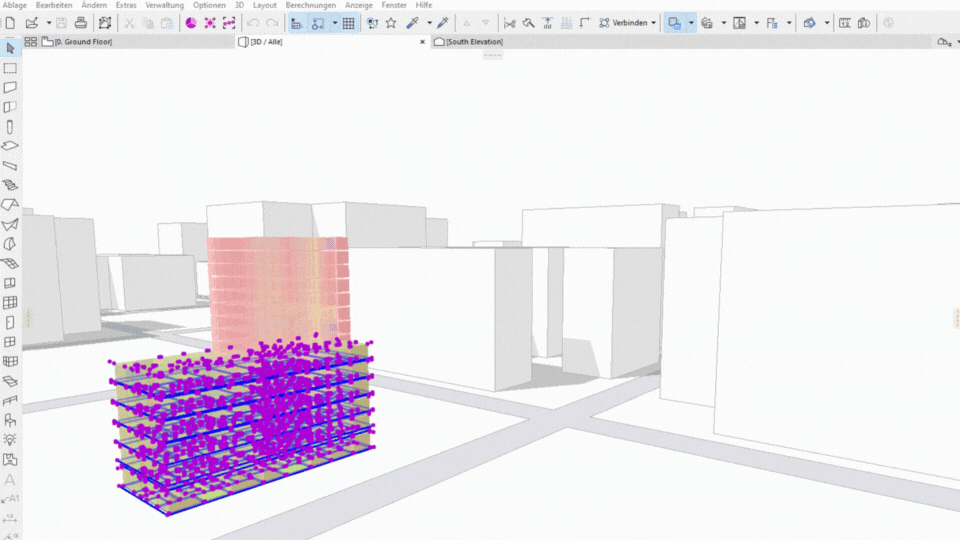This screenshot has height=540, width=960.
Task: Click the Adjust elements icon
Action: click(x=528, y=23)
